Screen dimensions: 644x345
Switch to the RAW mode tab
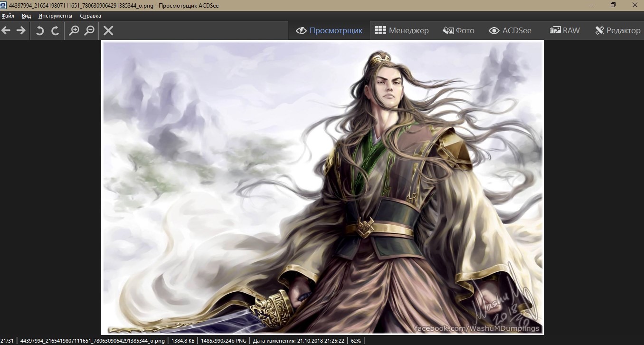click(565, 30)
